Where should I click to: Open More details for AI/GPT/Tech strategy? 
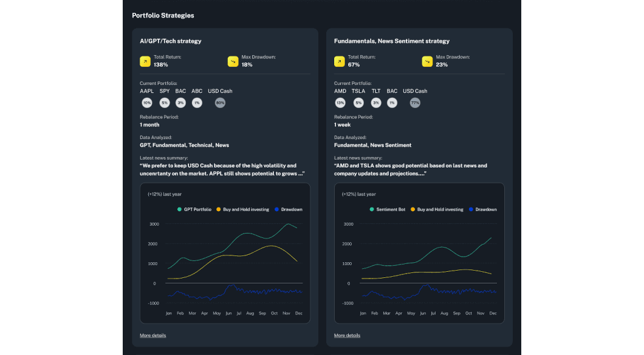152,335
